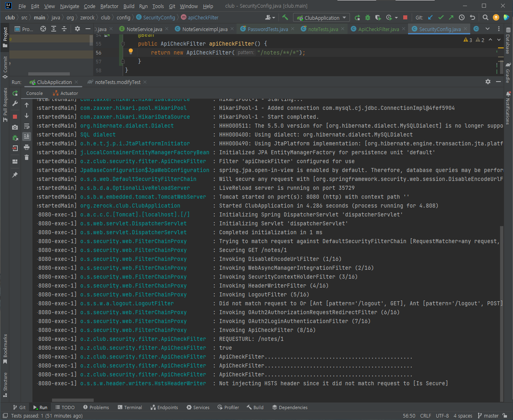Open the Profile run options dropdown arrow

click(x=396, y=18)
